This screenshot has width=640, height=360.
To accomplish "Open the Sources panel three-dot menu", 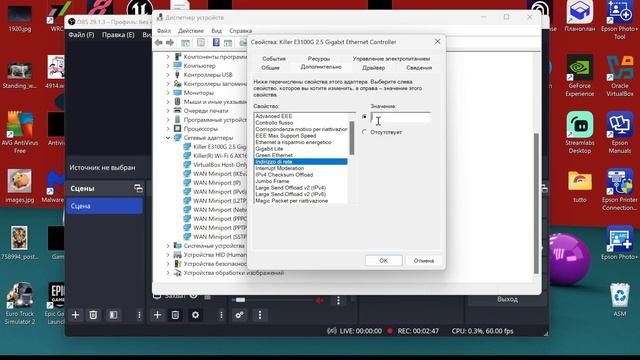I will [221, 315].
